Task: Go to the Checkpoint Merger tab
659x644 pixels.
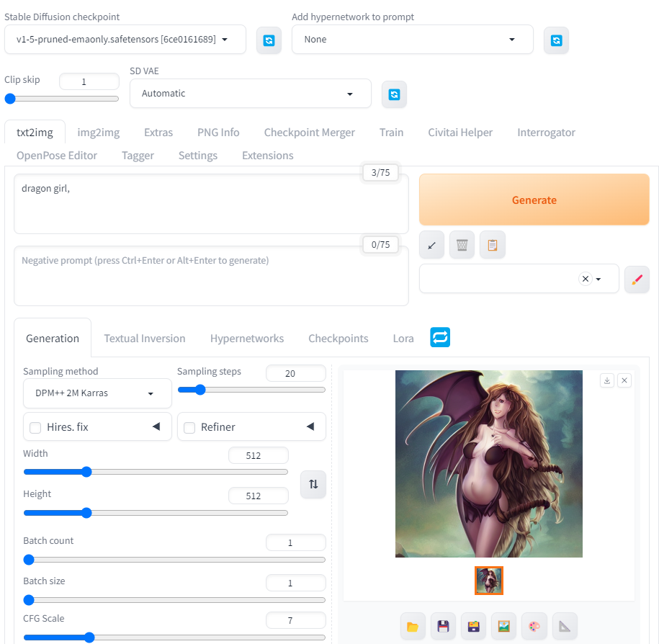Action: click(x=309, y=133)
